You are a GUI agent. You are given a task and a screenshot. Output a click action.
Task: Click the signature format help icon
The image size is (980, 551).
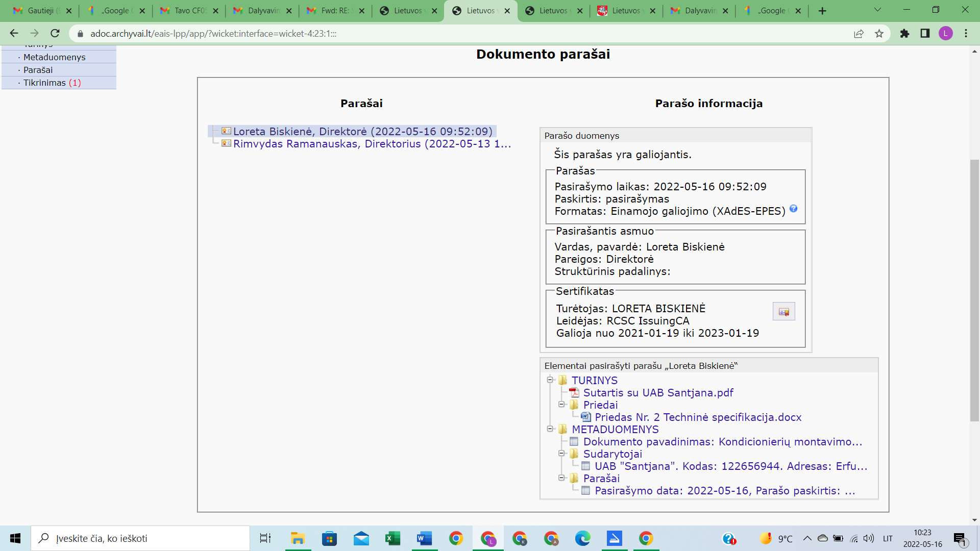(x=793, y=209)
